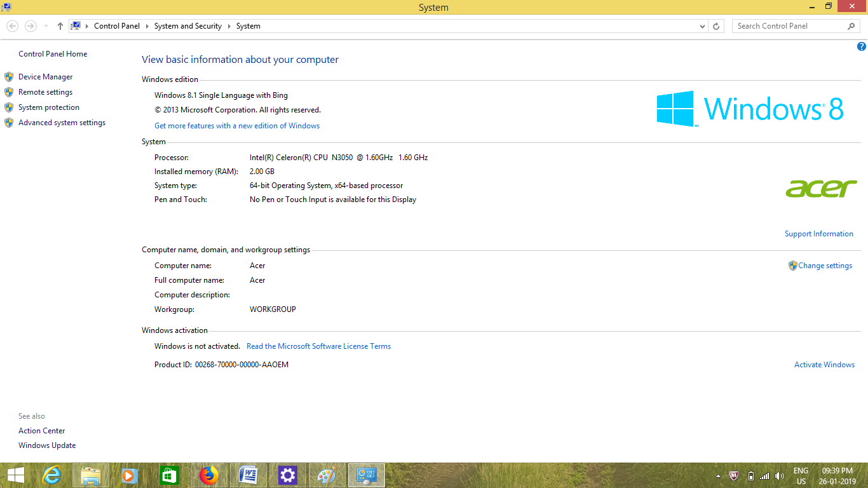
Task: Open Internet Explorer from taskbar
Action: pos(51,475)
